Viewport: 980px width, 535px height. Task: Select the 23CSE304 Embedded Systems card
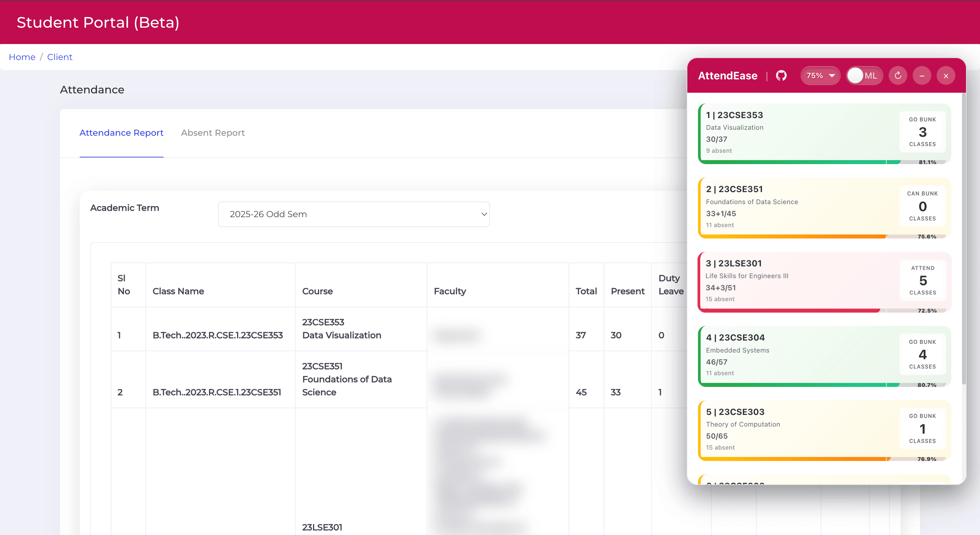(x=824, y=357)
